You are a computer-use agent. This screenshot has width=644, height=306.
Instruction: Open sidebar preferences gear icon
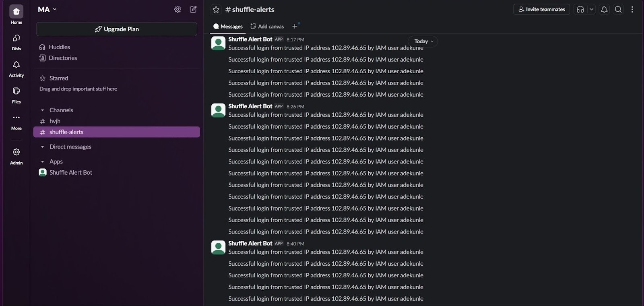tap(178, 9)
